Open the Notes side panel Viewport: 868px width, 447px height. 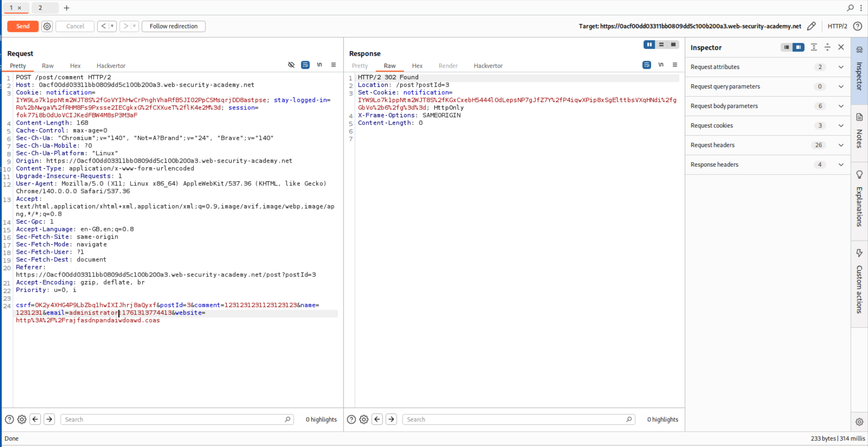(859, 130)
